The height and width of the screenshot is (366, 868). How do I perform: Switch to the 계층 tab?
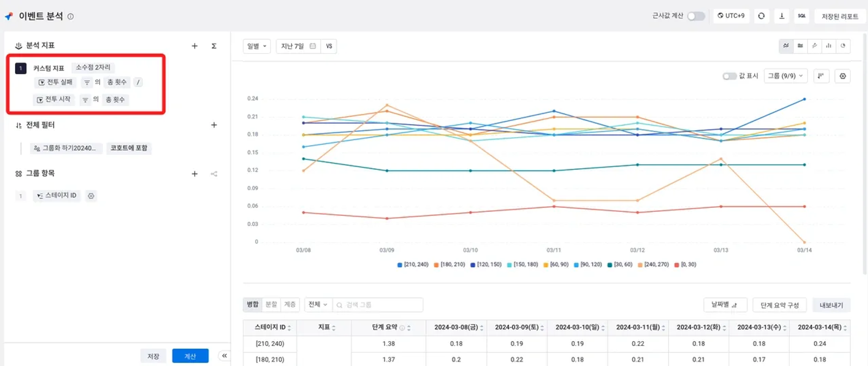click(290, 305)
